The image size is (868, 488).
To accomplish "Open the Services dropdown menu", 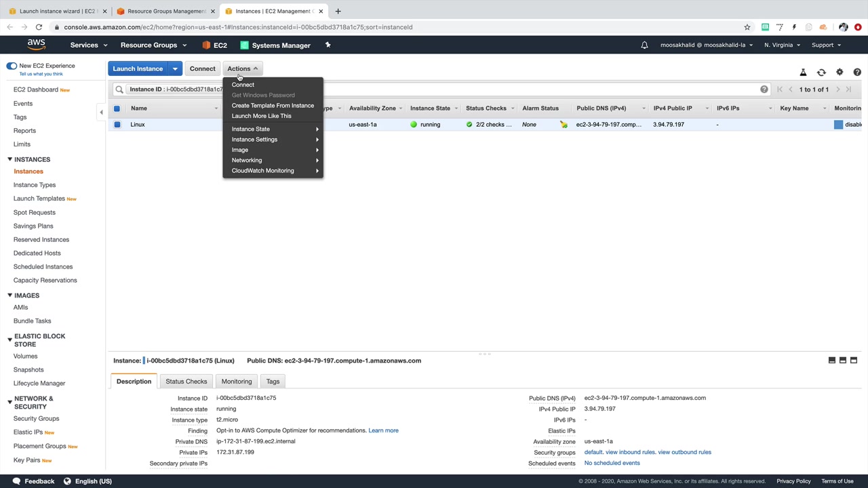I will click(x=89, y=45).
